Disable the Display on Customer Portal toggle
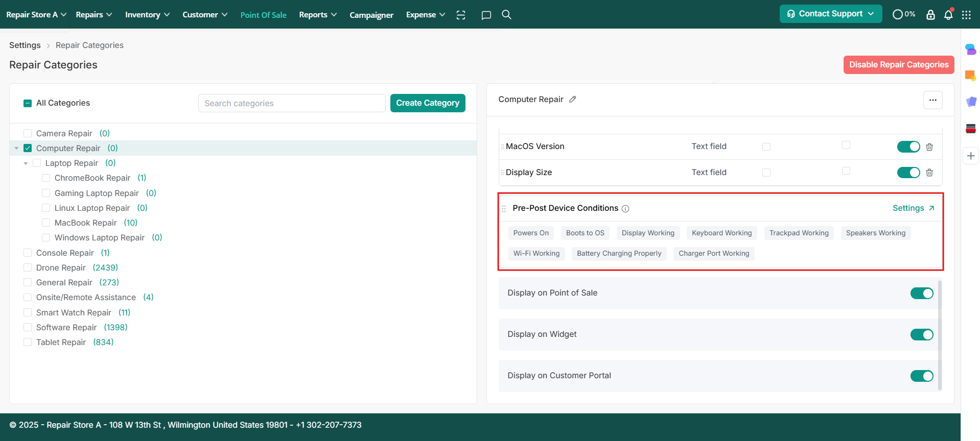Screen dimensions: 980x441 [921, 376]
